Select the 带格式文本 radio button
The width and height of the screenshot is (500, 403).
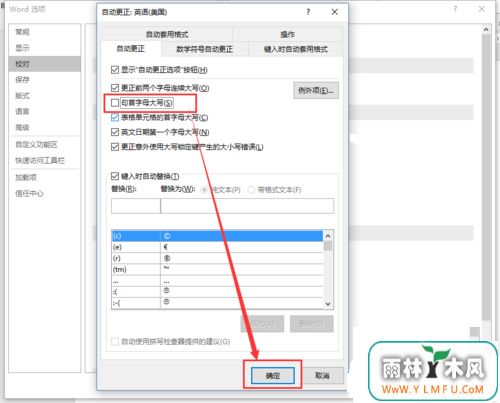click(x=251, y=190)
